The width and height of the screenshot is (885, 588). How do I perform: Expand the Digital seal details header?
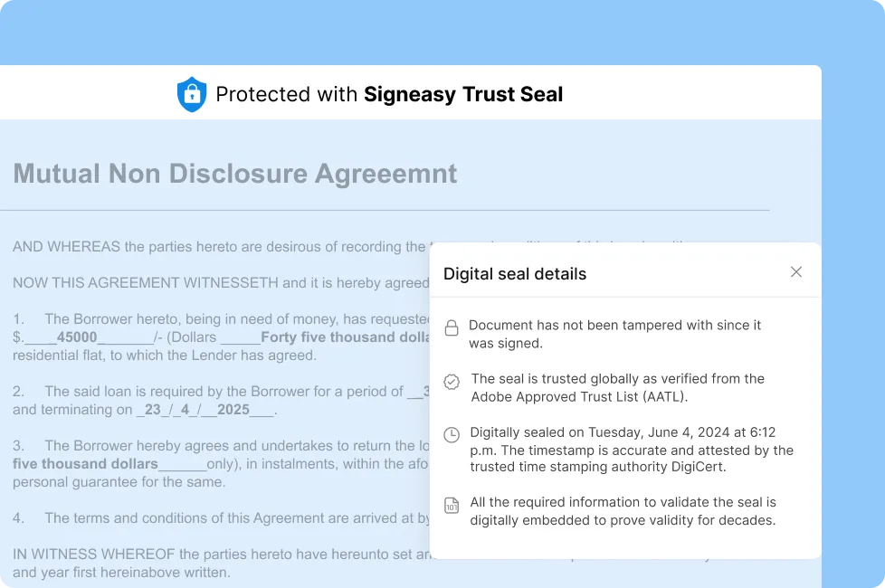514,272
